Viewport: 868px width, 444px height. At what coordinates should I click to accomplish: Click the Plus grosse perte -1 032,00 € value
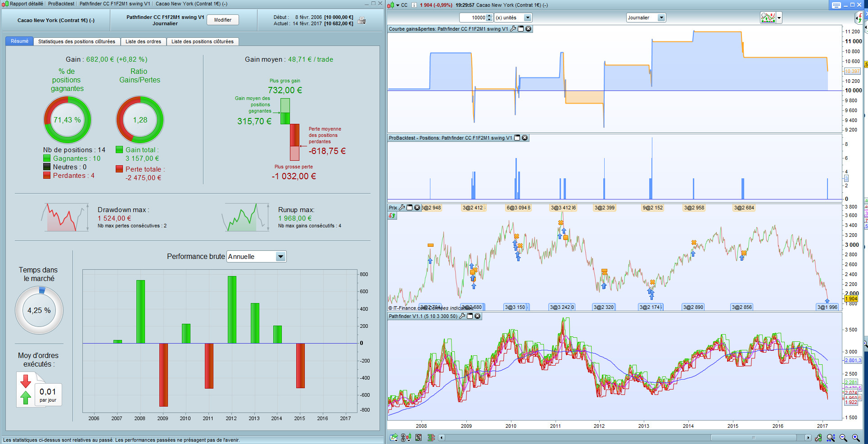(x=294, y=176)
